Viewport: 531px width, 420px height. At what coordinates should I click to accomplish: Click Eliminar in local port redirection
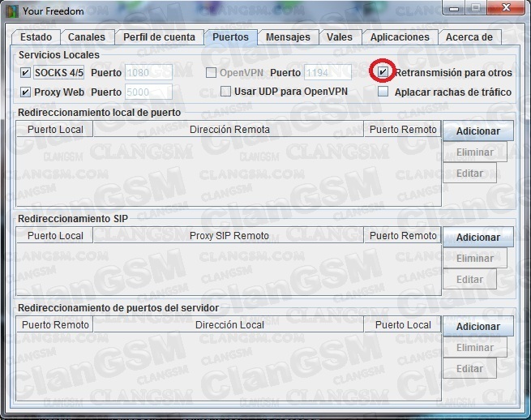click(x=475, y=152)
